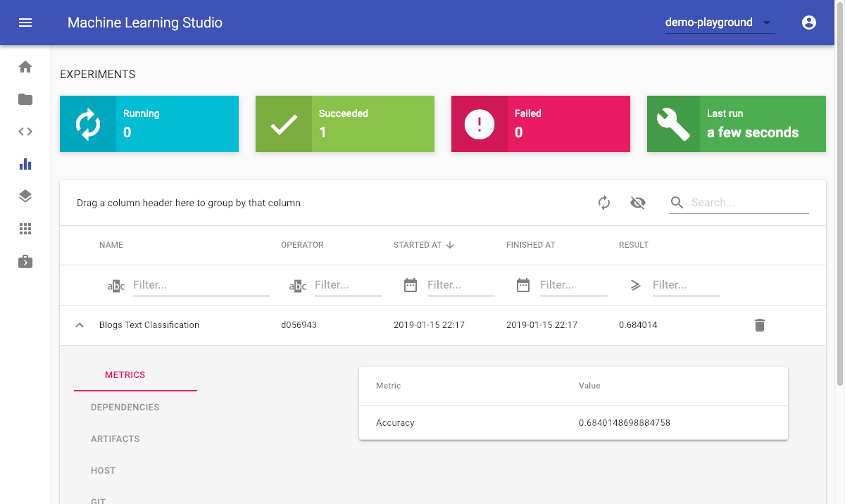
Task: Click the grid apps sidebar icon
Action: [x=25, y=229]
